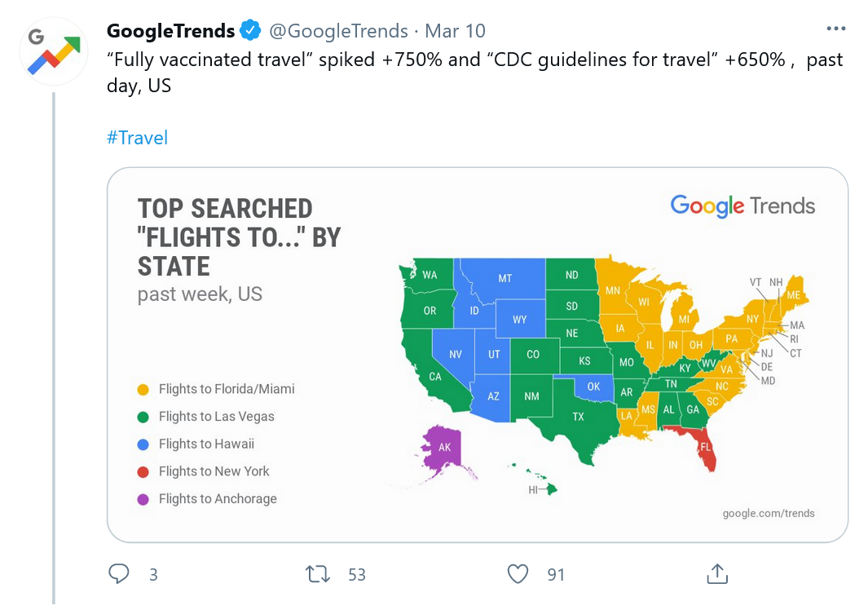Viewport: 868px width, 610px height.
Task: Click the reply speech bubble icon
Action: pos(119,574)
